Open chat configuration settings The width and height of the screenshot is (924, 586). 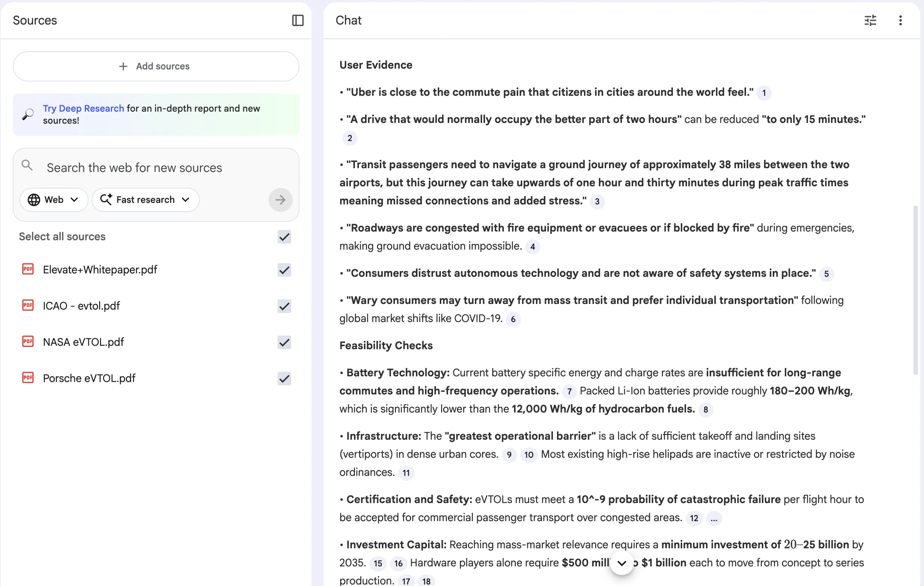coord(870,20)
